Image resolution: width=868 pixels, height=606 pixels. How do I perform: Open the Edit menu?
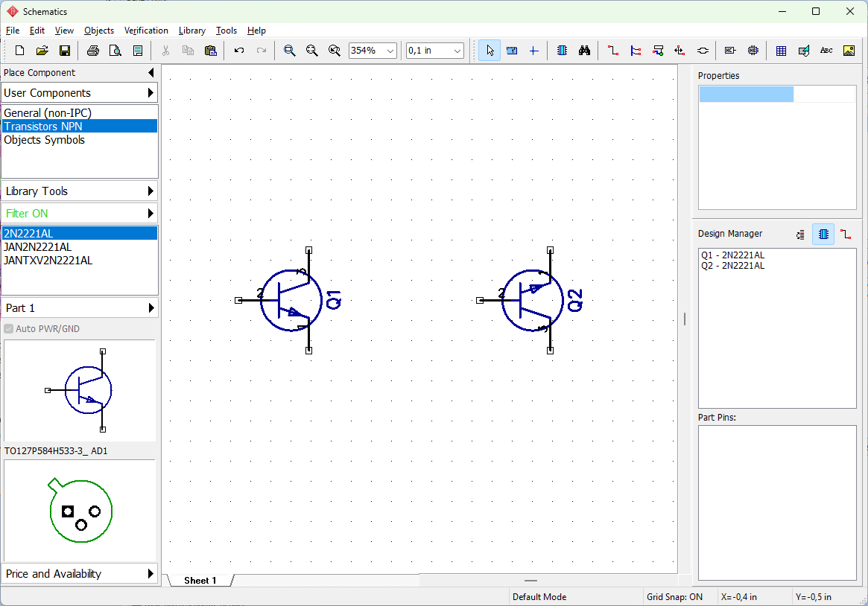[37, 31]
